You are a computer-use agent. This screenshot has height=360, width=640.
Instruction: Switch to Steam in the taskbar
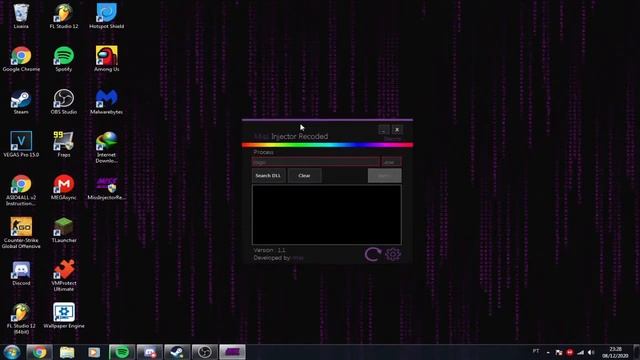[177, 352]
